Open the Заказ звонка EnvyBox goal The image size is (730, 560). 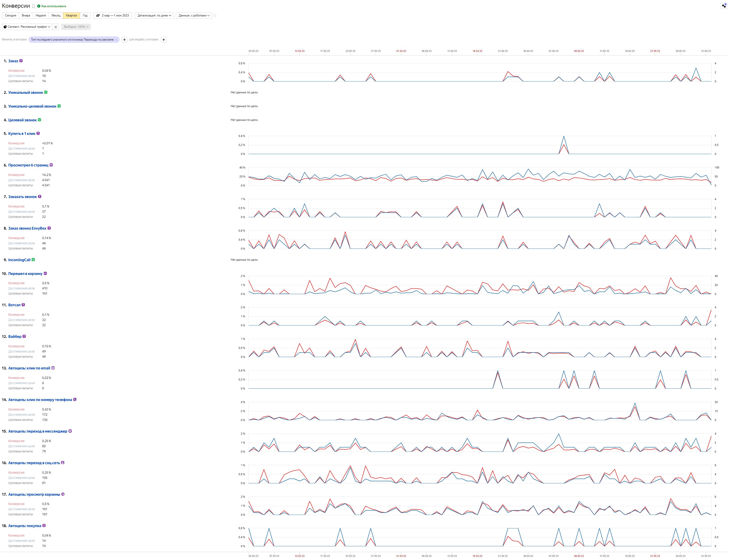tap(27, 228)
